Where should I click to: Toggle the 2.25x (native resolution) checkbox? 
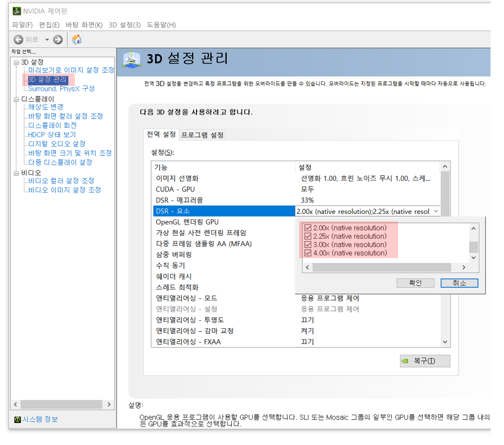click(308, 236)
